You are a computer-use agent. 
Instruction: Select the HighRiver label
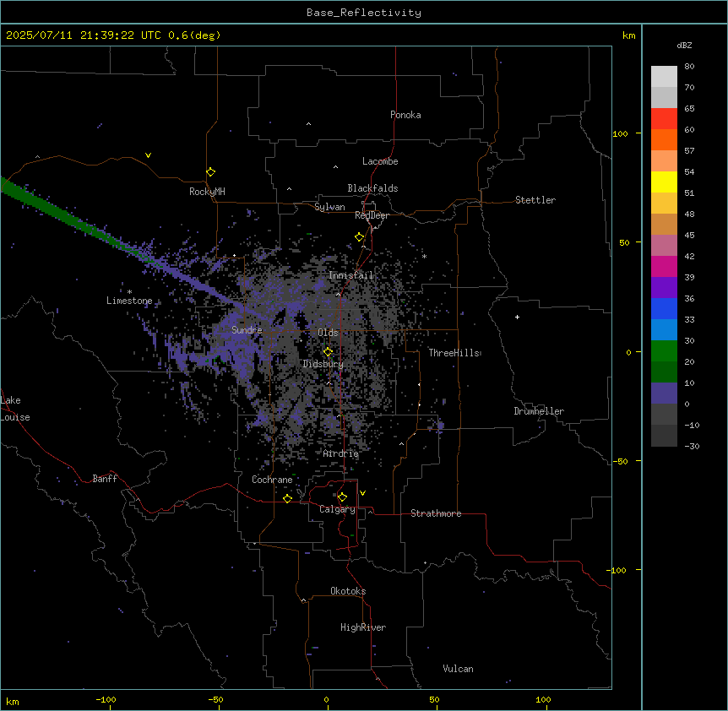coord(363,627)
